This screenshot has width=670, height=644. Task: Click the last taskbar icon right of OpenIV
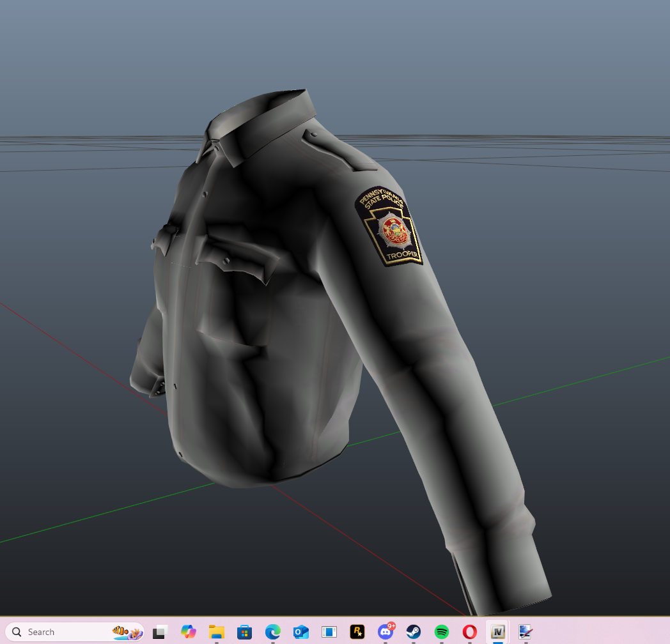[x=526, y=632]
